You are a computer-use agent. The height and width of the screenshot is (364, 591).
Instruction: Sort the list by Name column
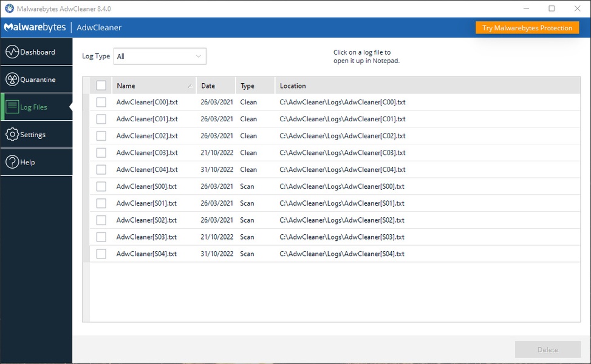[x=153, y=86]
